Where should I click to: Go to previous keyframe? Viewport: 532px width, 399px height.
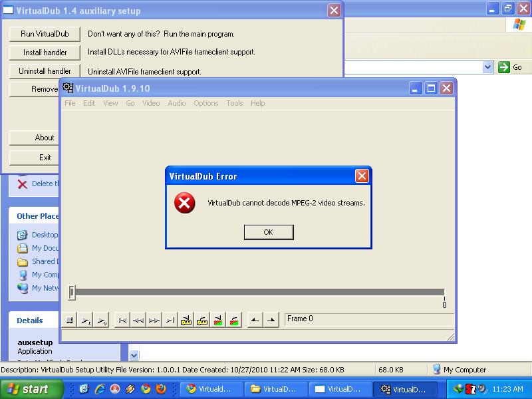click(186, 320)
